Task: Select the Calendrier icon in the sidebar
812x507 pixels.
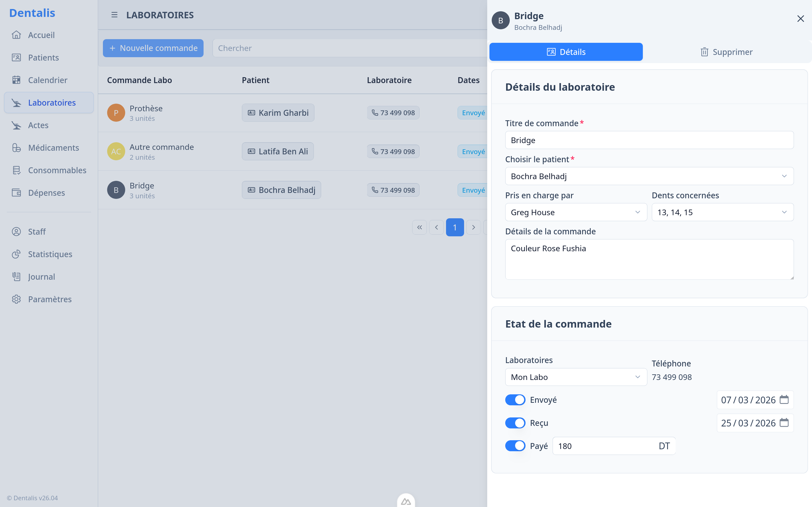Action: [16, 80]
